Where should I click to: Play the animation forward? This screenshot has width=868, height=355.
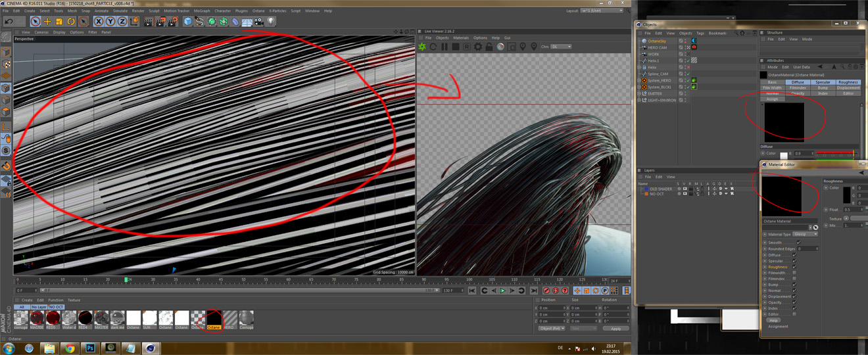tap(503, 291)
